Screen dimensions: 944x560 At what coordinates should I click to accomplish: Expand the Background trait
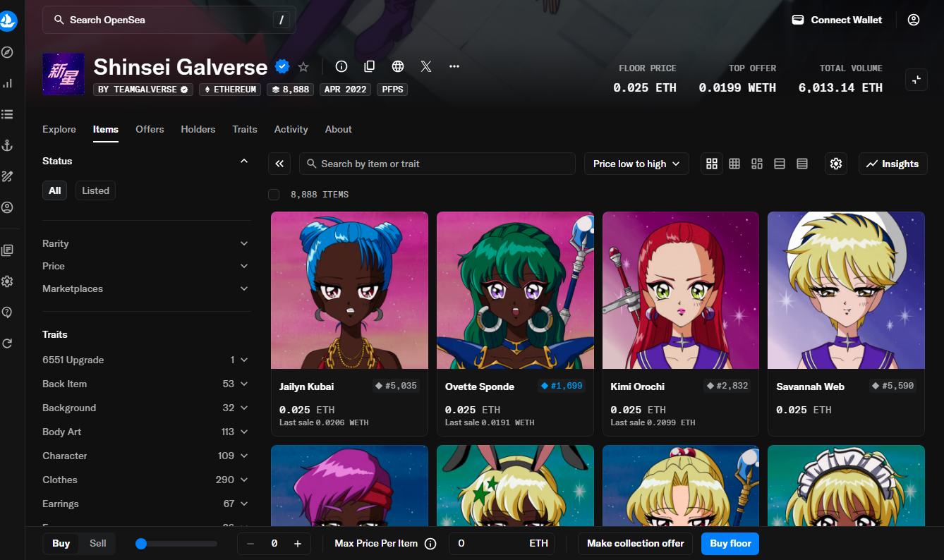(146, 408)
